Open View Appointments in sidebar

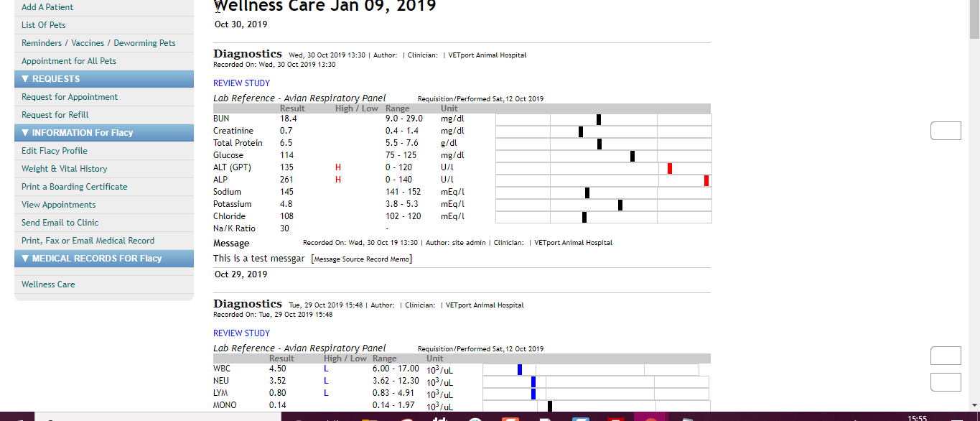coord(59,205)
